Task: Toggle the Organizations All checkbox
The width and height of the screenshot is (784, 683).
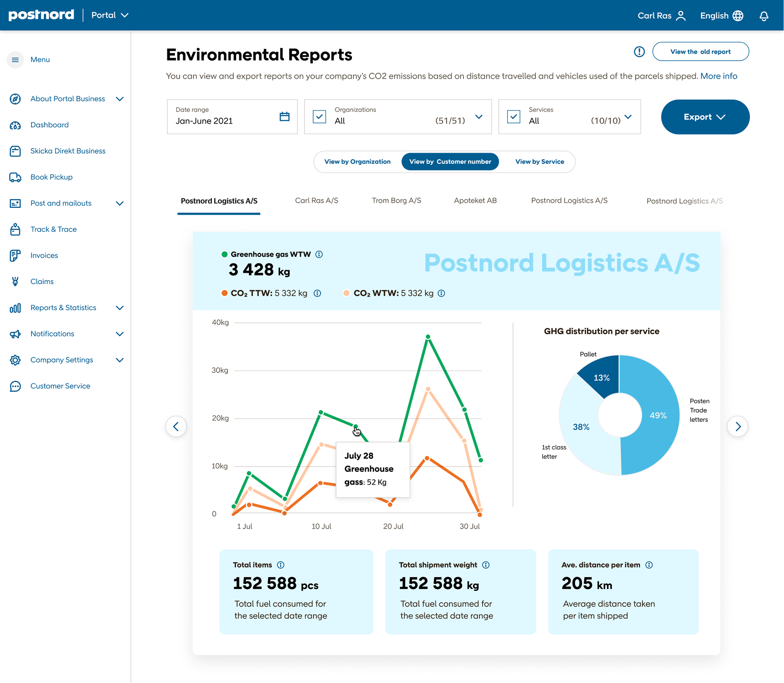Action: (x=319, y=117)
